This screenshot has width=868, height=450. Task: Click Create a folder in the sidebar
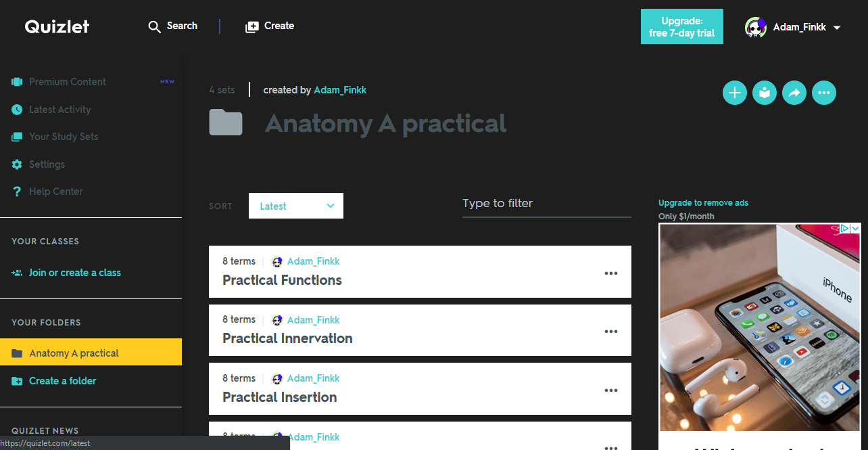point(61,380)
